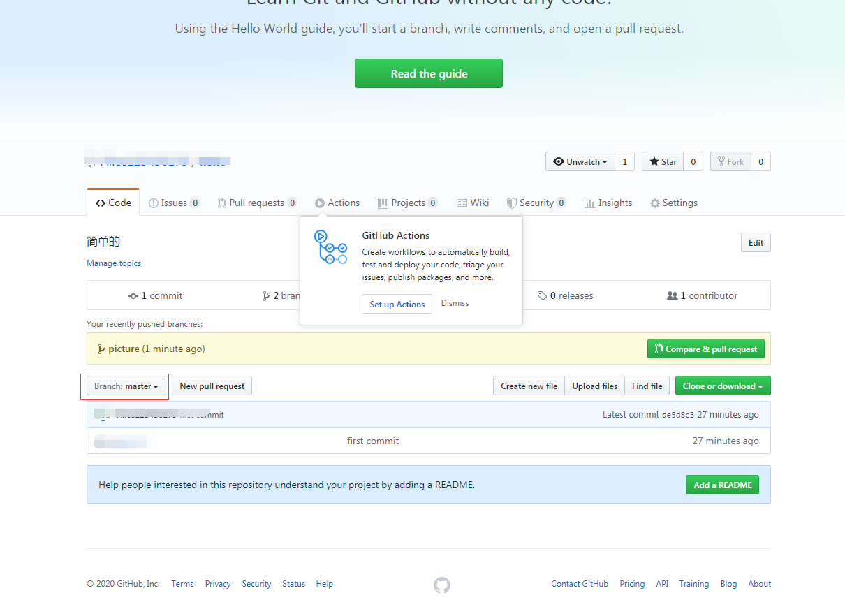Open the Wiki tab

[x=473, y=203]
